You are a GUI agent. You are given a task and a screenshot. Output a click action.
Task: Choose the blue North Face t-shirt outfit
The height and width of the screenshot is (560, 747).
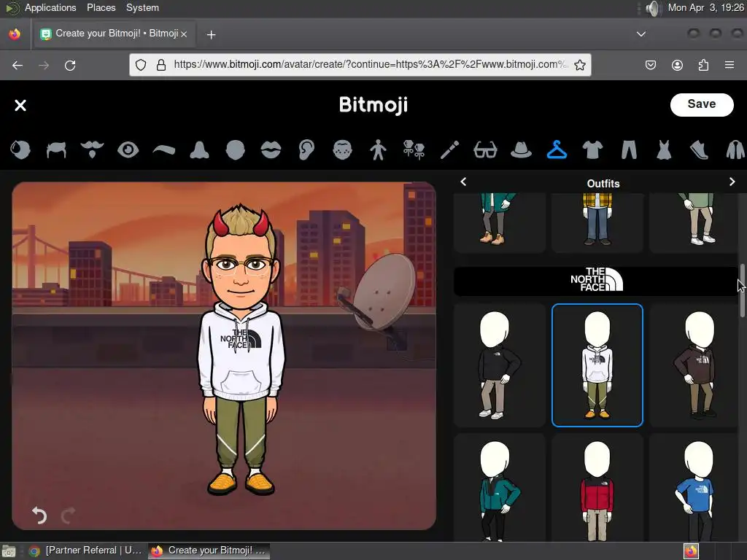694,488
